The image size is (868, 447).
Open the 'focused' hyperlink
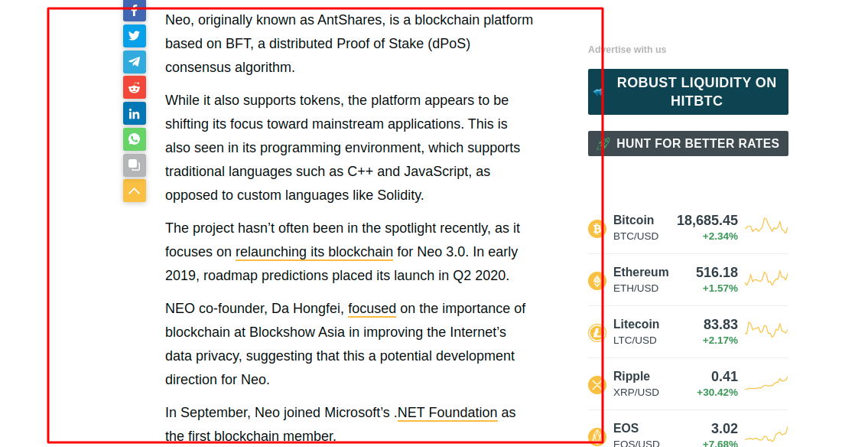372,308
